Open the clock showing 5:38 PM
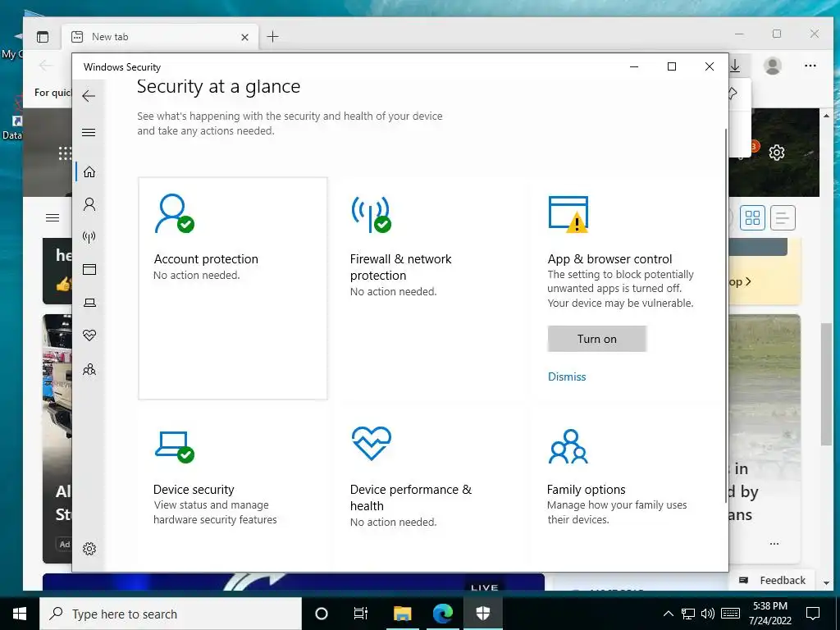The height and width of the screenshot is (630, 840). pos(770,614)
